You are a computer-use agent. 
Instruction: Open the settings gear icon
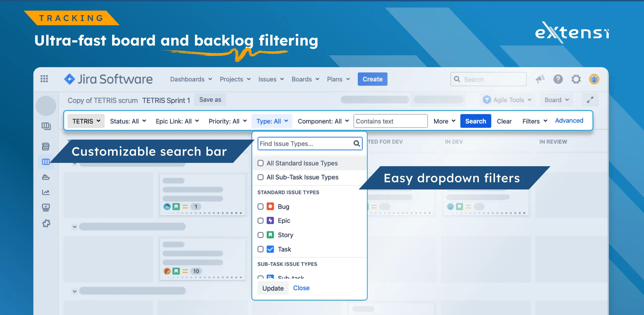pos(576,79)
